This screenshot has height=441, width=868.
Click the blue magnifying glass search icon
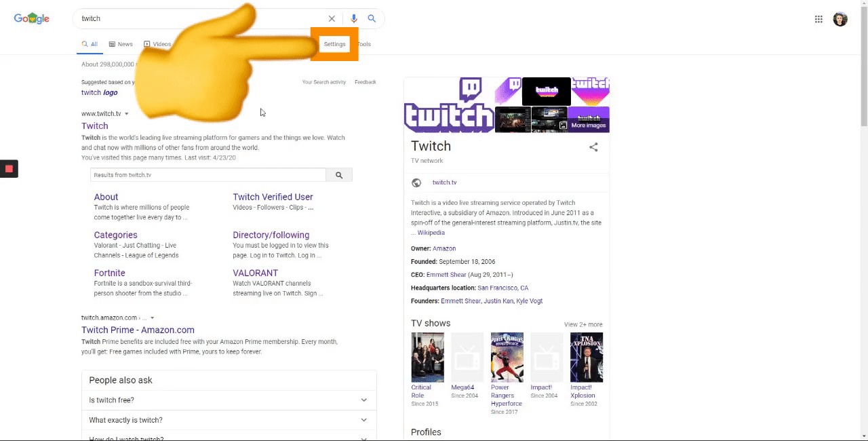pos(372,19)
